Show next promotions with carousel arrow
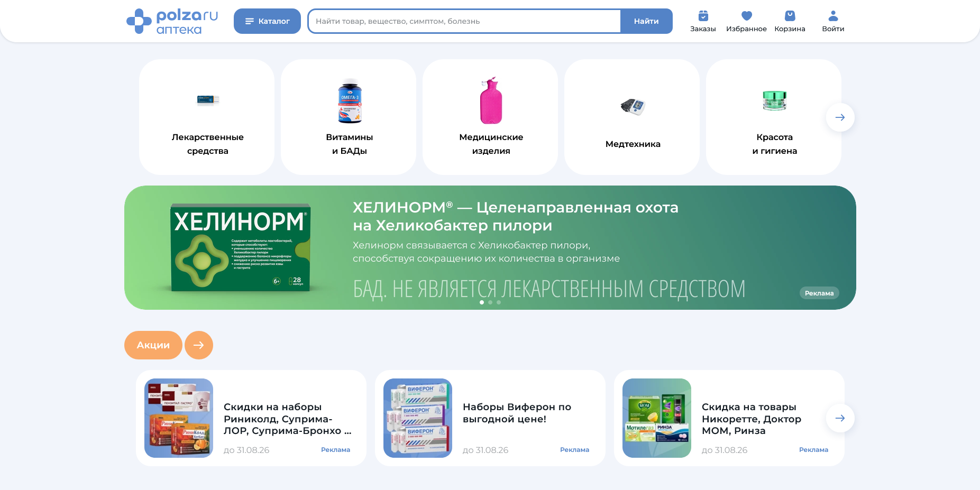This screenshot has width=980, height=490. tap(840, 418)
